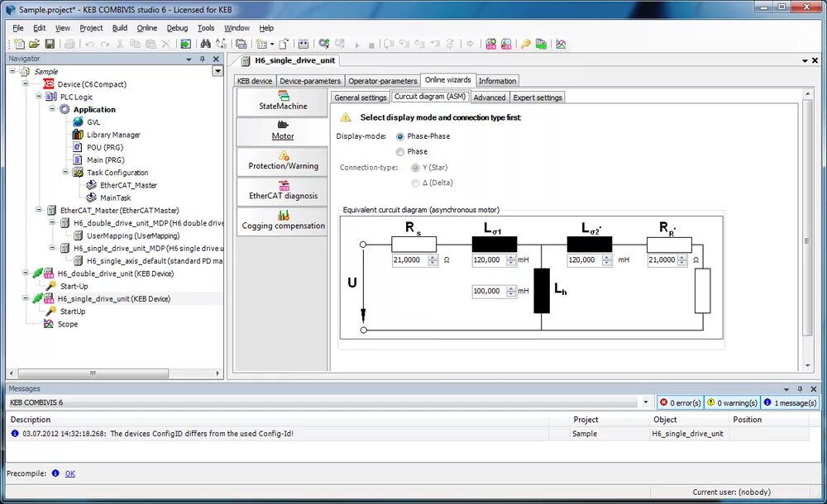Screen dimensions: 827x504
Task: Select the Scope item in Navigator
Action: pyautogui.click(x=68, y=324)
